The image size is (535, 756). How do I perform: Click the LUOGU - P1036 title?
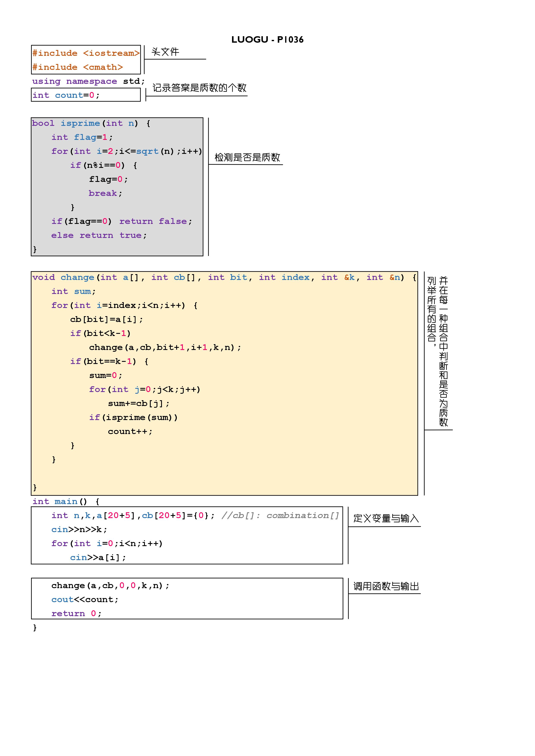(x=268, y=39)
